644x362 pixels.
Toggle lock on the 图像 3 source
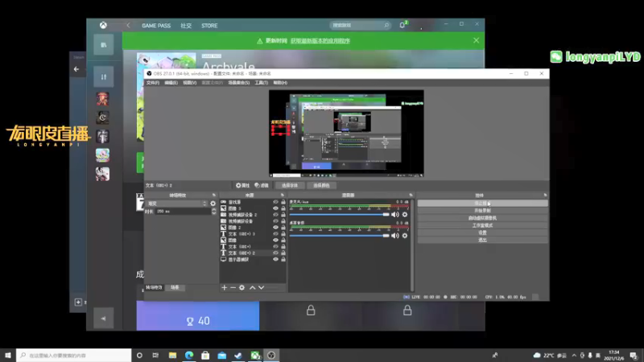[x=283, y=208]
